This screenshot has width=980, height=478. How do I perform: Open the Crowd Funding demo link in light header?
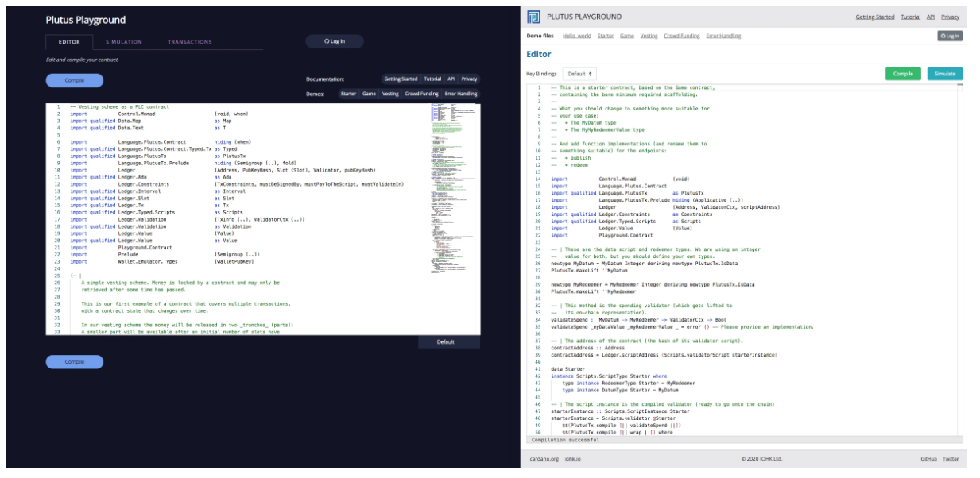681,36
